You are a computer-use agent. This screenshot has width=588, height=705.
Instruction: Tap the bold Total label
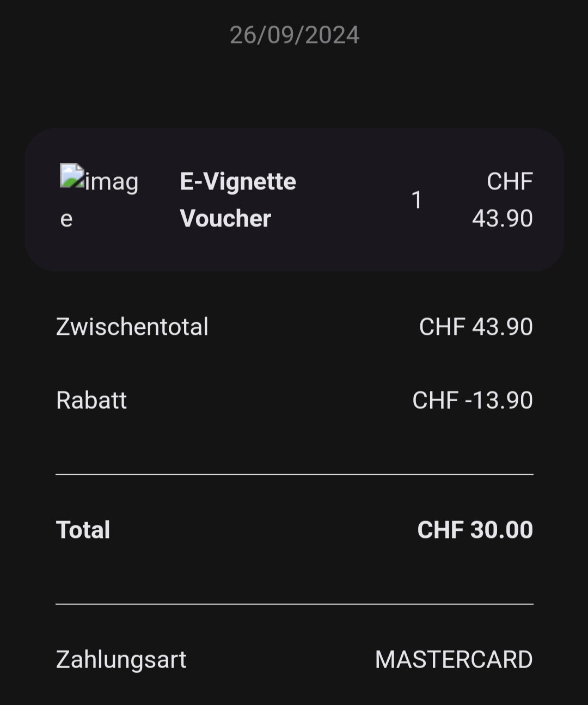[83, 530]
